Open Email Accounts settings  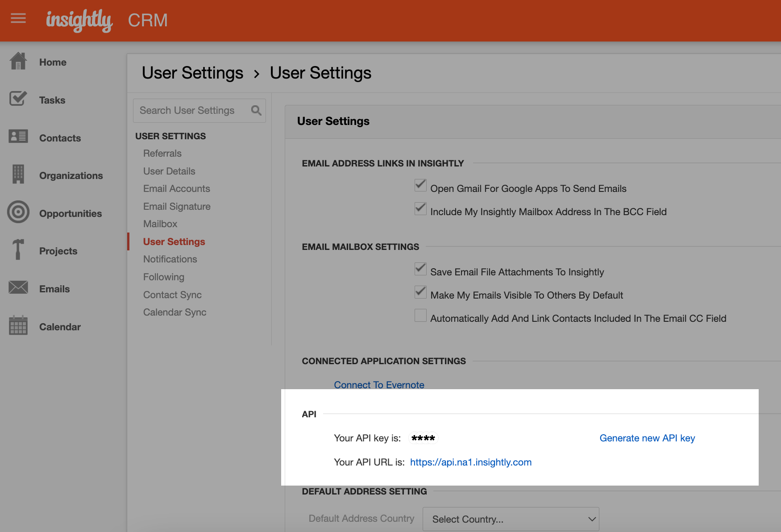pos(177,189)
